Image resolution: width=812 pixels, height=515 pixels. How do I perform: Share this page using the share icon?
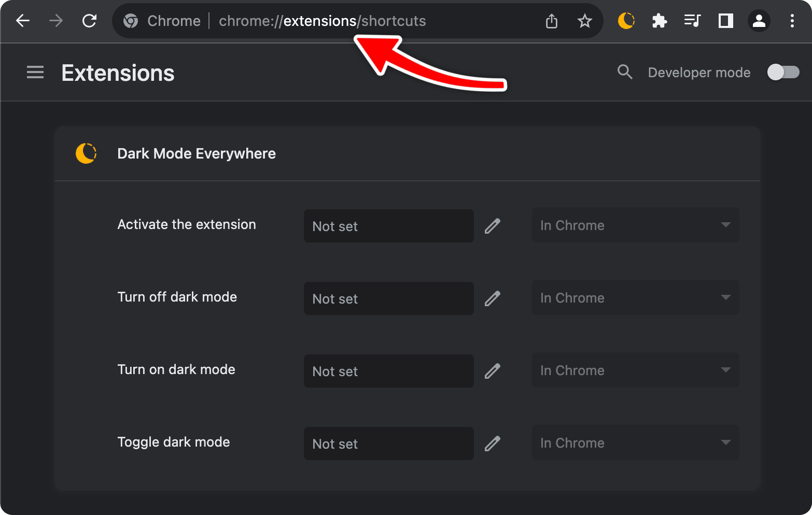coord(552,21)
